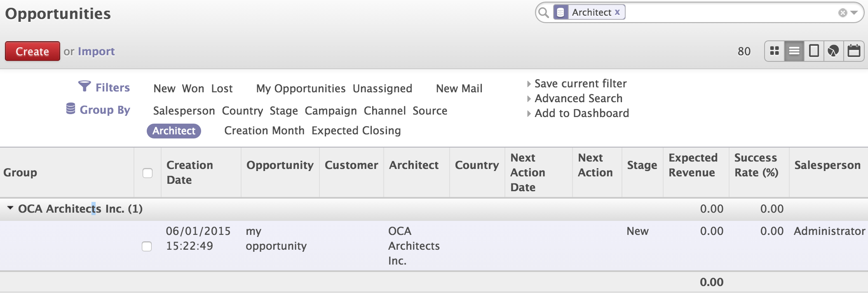Clear the search field with the X icon
The width and height of the screenshot is (868, 300).
coord(842,13)
